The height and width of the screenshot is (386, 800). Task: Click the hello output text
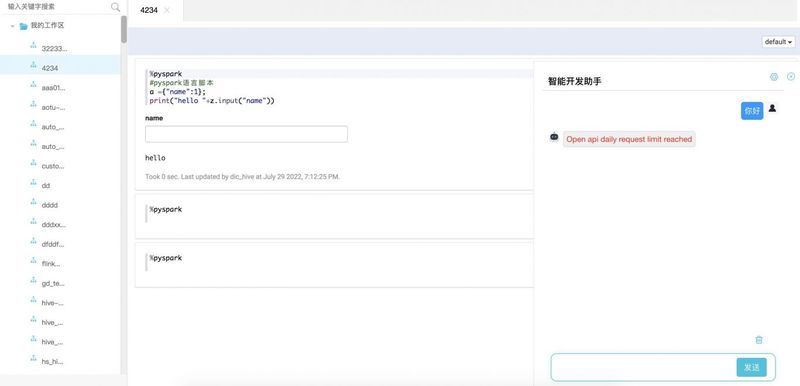(x=155, y=158)
